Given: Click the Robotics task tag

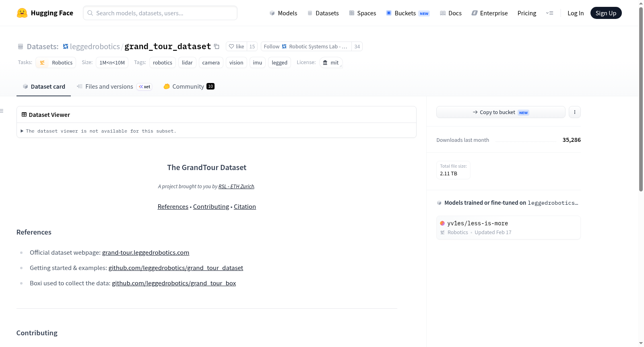Looking at the screenshot, I should coord(56,62).
